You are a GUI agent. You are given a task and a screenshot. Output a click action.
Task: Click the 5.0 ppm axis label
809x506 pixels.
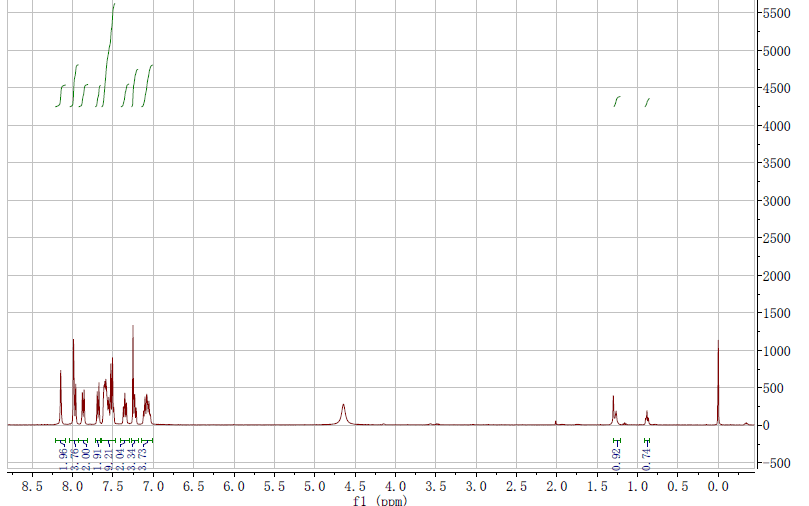[x=314, y=486]
